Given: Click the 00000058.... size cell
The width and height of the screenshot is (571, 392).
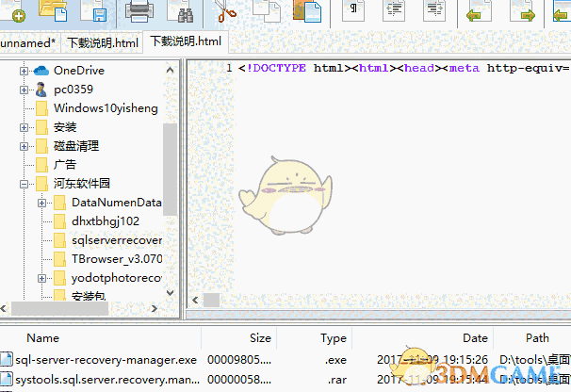Looking at the screenshot, I should [239, 380].
